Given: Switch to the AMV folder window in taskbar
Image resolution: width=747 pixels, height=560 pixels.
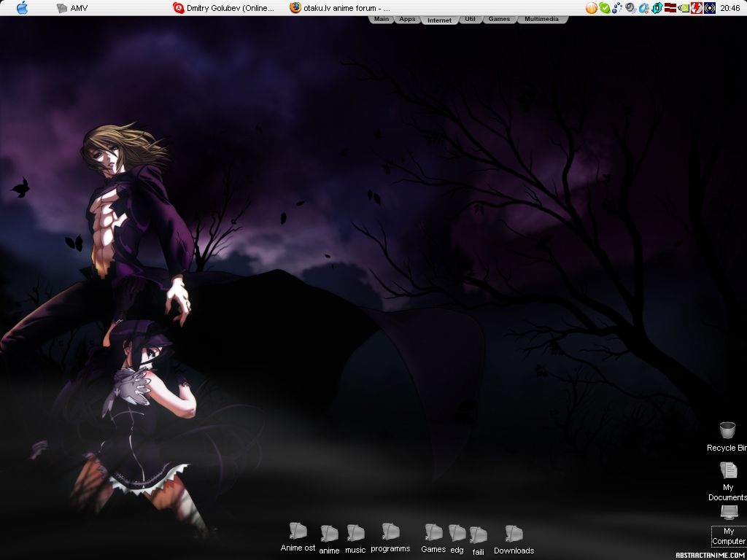Looking at the screenshot, I should [x=72, y=8].
